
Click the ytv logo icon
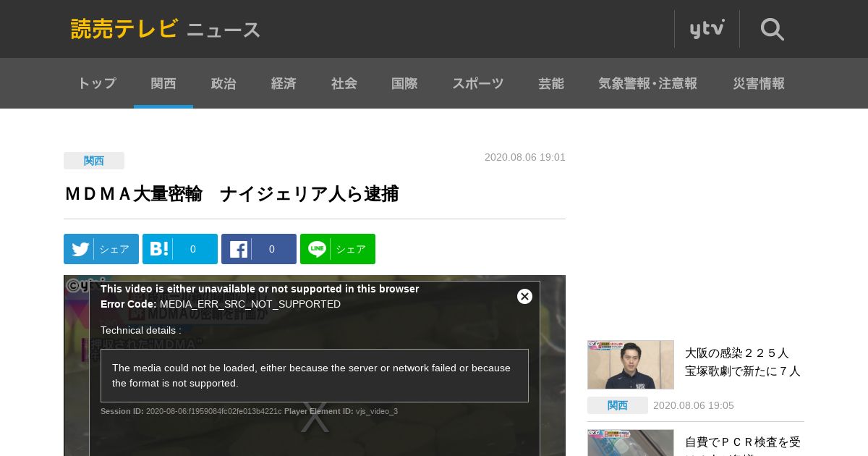[x=707, y=29]
